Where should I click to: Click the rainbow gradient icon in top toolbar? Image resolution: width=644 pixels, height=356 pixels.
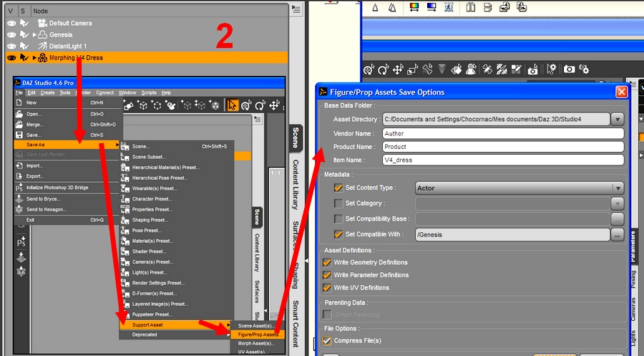pos(414,7)
